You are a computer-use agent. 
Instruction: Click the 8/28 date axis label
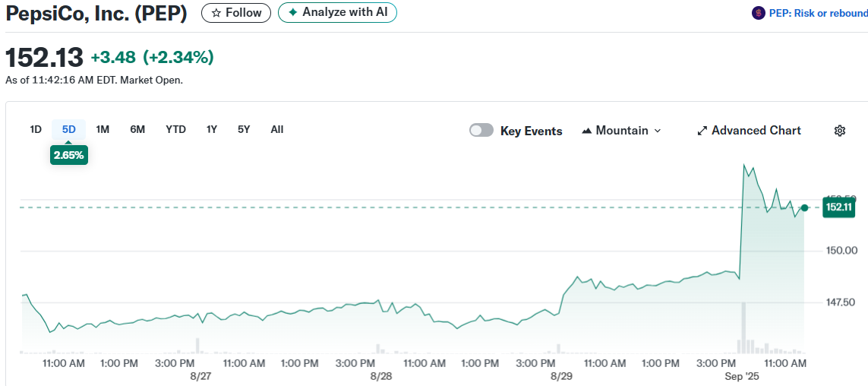click(x=381, y=376)
